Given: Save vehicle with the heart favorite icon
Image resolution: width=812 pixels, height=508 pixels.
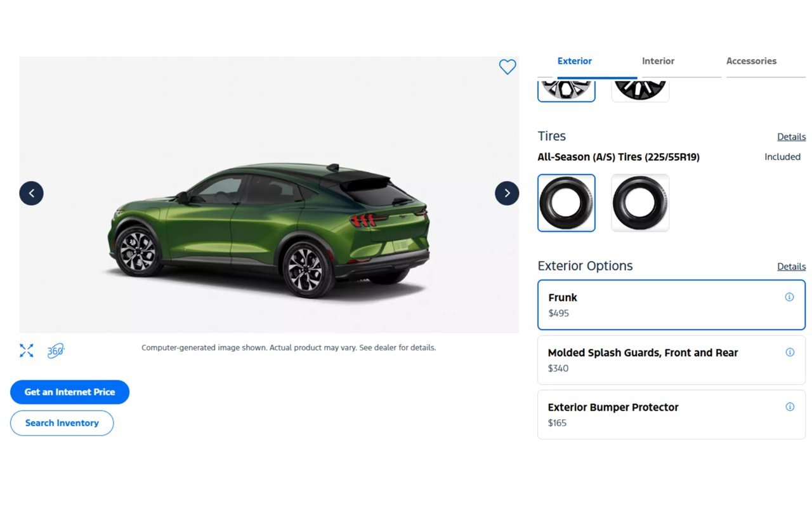Looking at the screenshot, I should click(507, 67).
